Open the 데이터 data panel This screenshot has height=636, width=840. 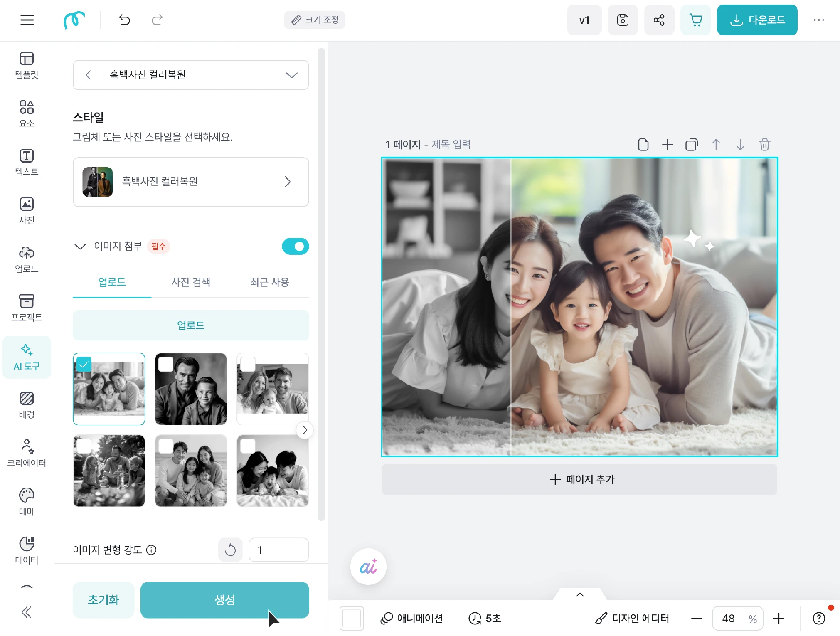point(27,551)
